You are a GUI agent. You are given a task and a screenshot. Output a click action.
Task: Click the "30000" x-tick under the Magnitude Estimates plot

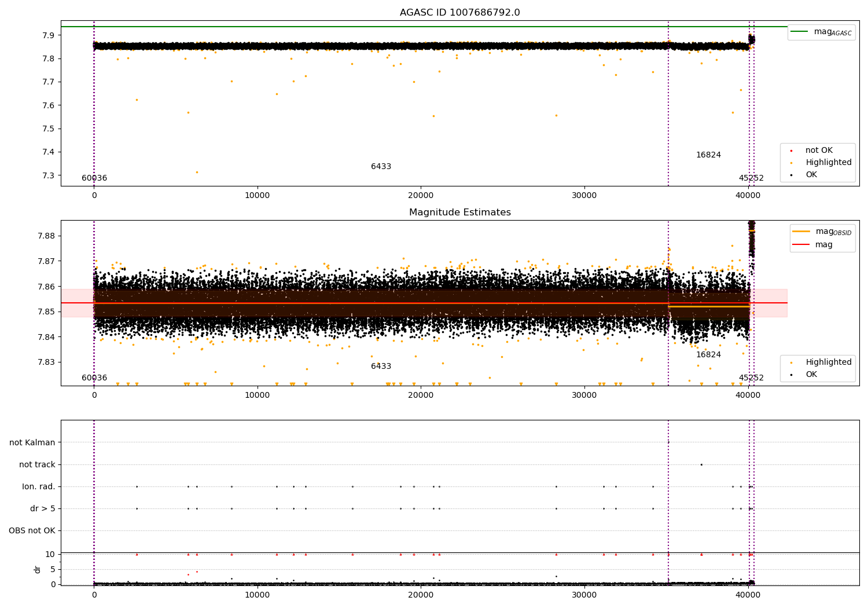(x=584, y=395)
